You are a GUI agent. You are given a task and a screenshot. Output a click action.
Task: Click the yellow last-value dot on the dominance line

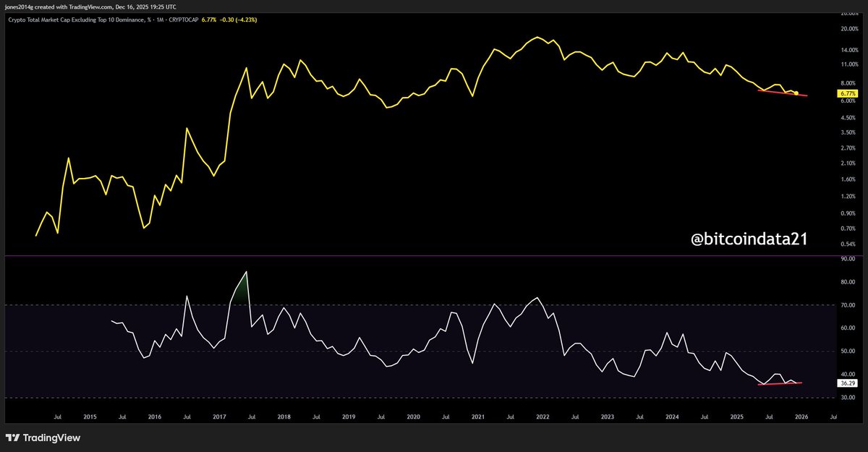796,93
